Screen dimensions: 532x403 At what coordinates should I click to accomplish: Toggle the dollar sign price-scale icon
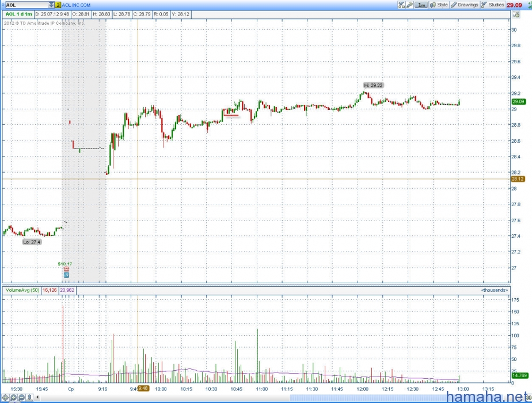[29, 397]
